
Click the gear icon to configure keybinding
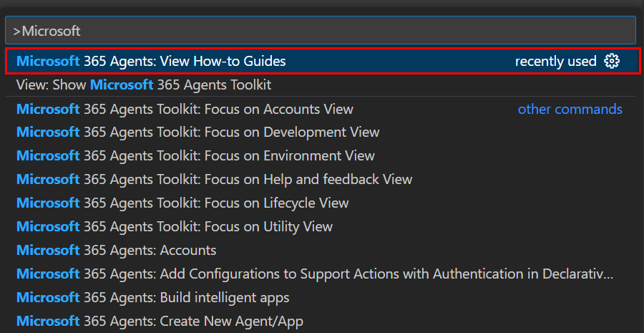612,62
